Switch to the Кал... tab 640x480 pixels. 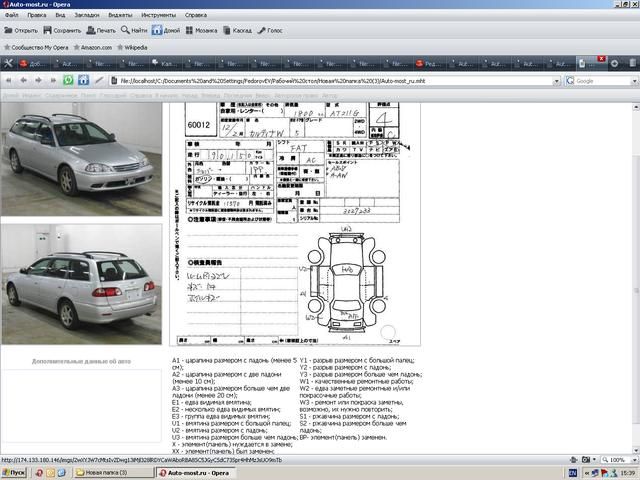[165, 64]
